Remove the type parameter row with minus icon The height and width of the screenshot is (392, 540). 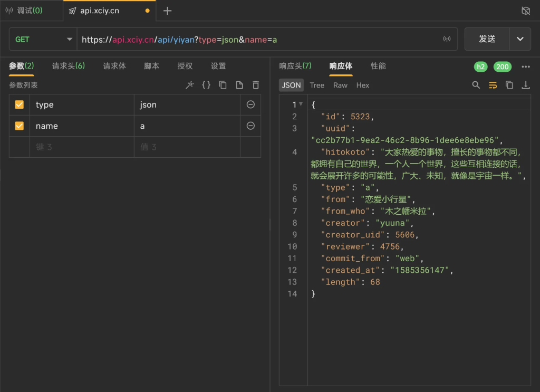click(x=250, y=104)
